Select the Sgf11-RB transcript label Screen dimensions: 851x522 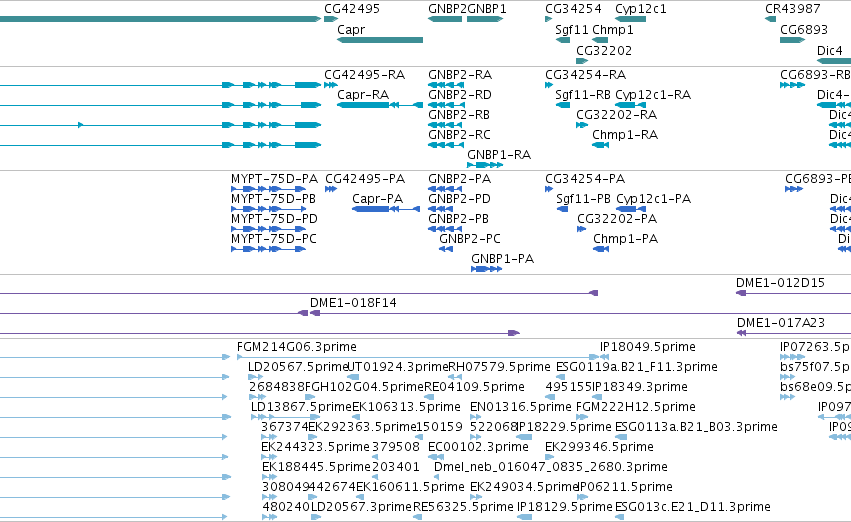583,95
